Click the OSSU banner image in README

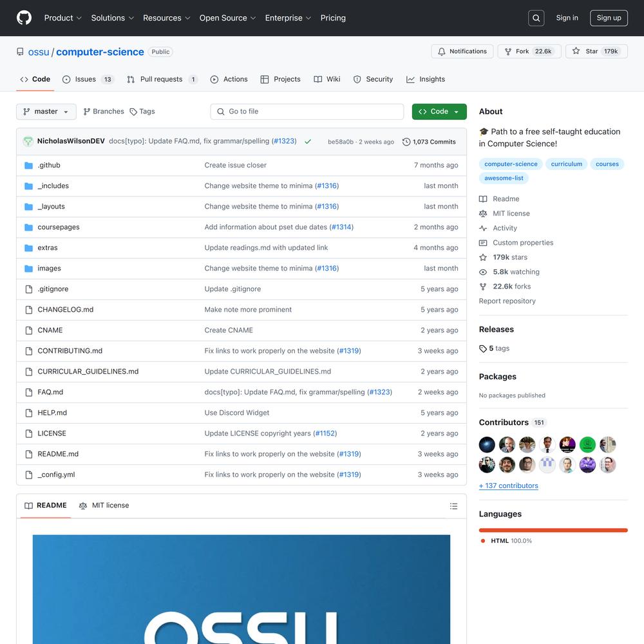point(241,589)
